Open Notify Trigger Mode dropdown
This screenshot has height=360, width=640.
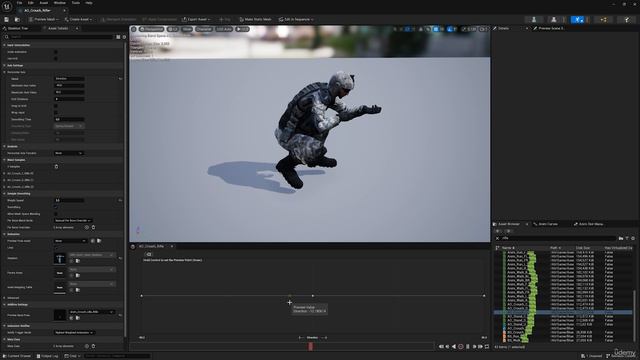tap(74, 333)
